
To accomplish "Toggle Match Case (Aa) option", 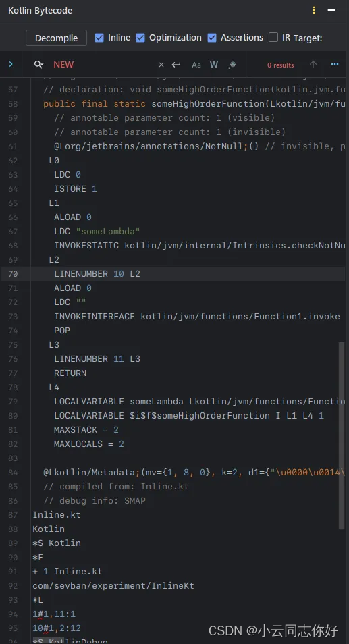I will [x=196, y=65].
